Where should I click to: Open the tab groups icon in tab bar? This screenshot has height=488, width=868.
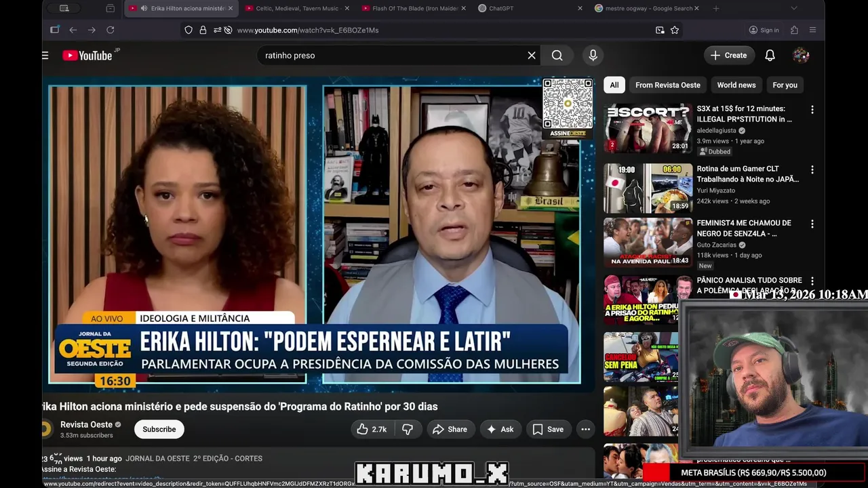111,8
